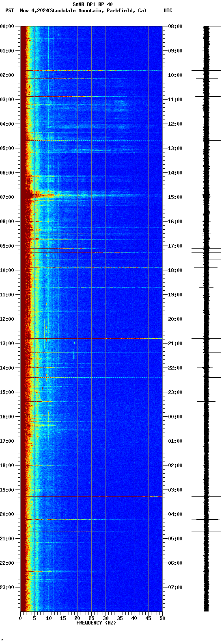
Task: Click the '10:00' label on the PST axis
Action: point(7,270)
